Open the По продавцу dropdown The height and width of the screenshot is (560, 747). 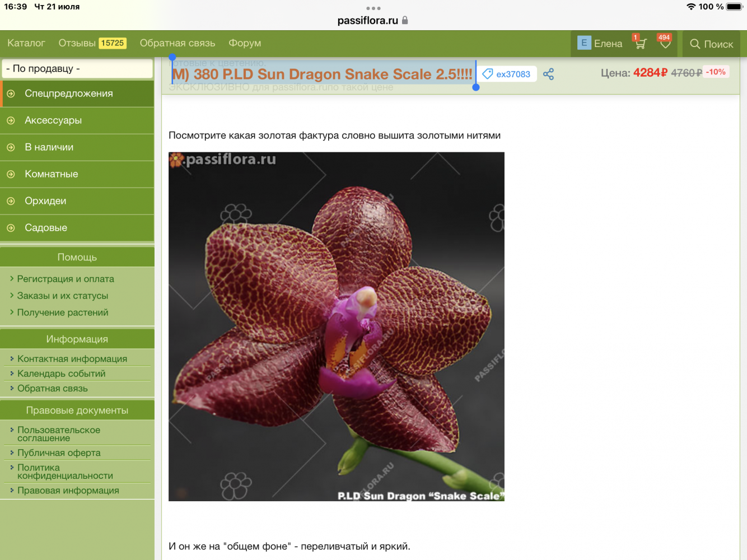[x=77, y=68]
